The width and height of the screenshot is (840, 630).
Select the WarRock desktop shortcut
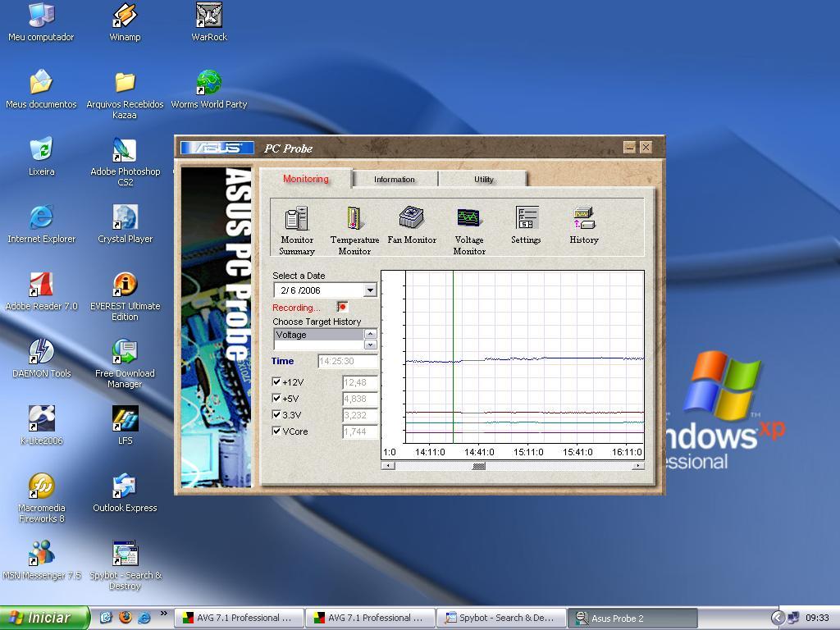tap(209, 22)
